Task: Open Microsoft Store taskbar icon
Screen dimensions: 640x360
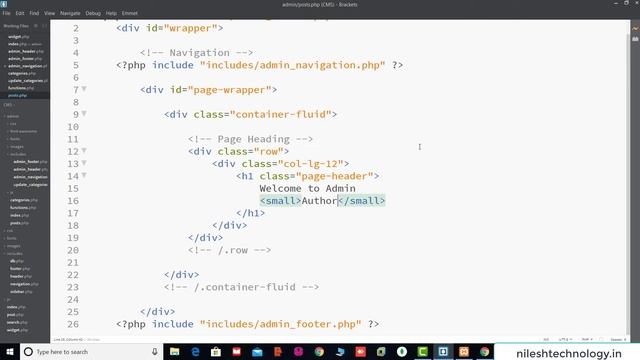Action: [216, 351]
